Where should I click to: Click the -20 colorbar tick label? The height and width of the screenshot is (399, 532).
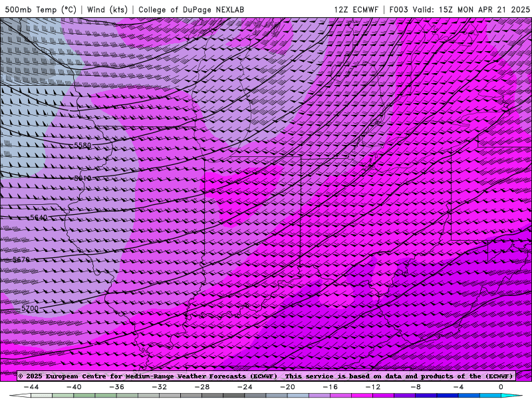tap(287, 387)
